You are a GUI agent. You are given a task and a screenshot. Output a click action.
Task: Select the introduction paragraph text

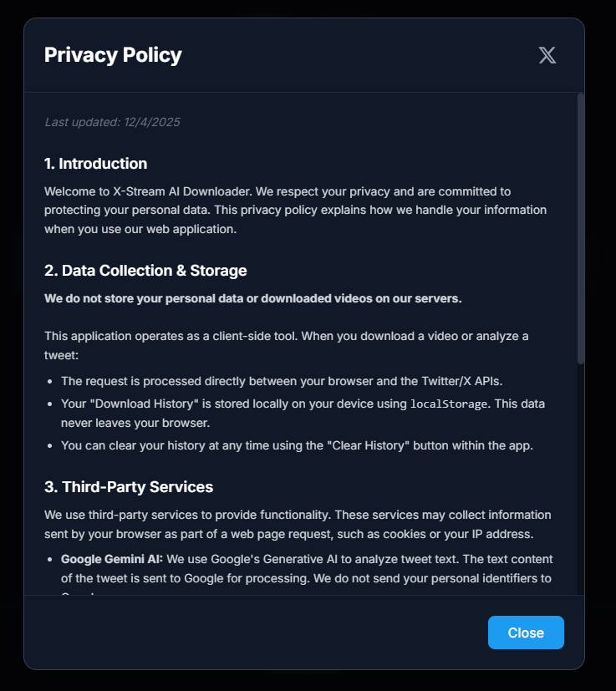(293, 210)
